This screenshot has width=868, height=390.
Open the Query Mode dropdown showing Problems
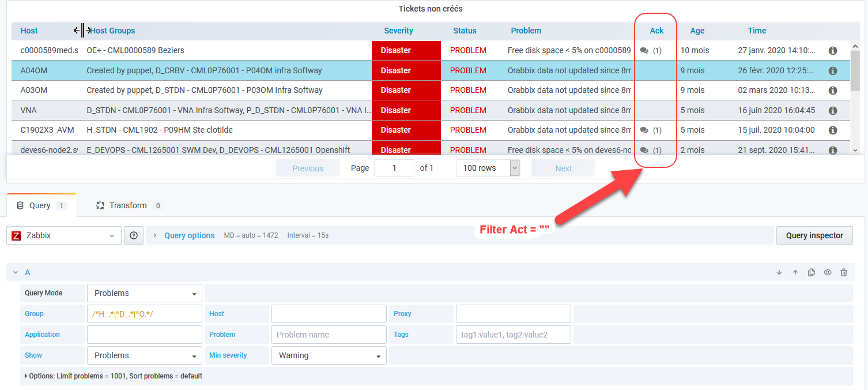(144, 292)
